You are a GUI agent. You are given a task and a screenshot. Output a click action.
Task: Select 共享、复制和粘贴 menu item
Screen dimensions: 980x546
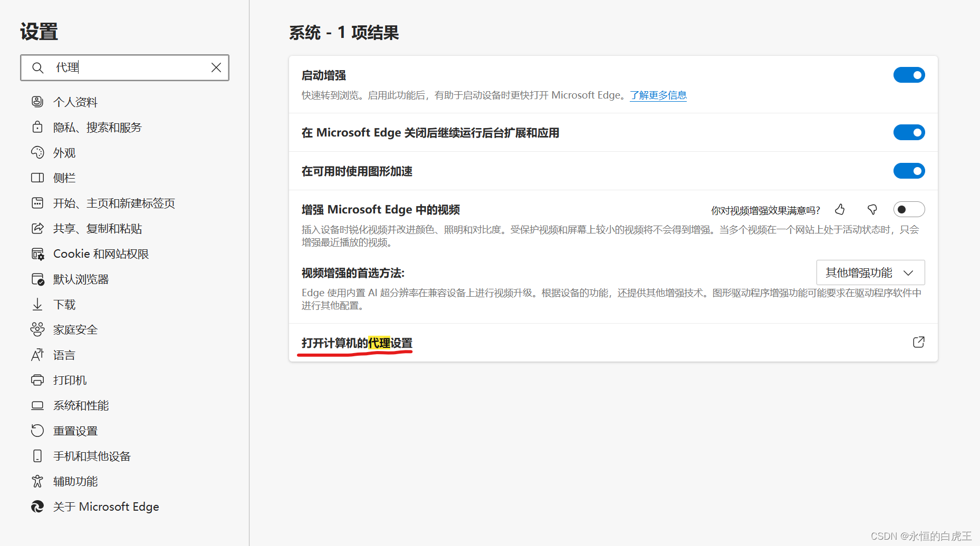click(x=98, y=228)
